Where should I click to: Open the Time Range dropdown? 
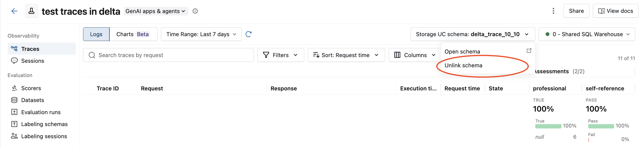point(201,34)
